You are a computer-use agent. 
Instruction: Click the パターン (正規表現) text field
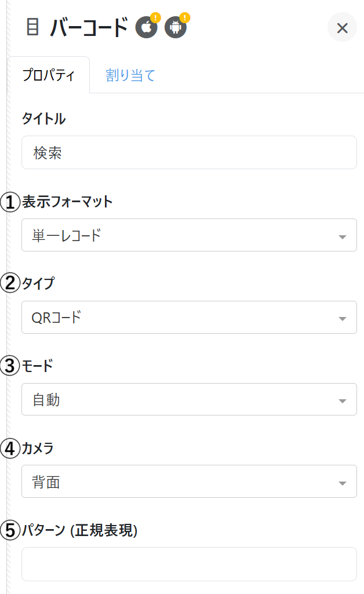pyautogui.click(x=189, y=564)
